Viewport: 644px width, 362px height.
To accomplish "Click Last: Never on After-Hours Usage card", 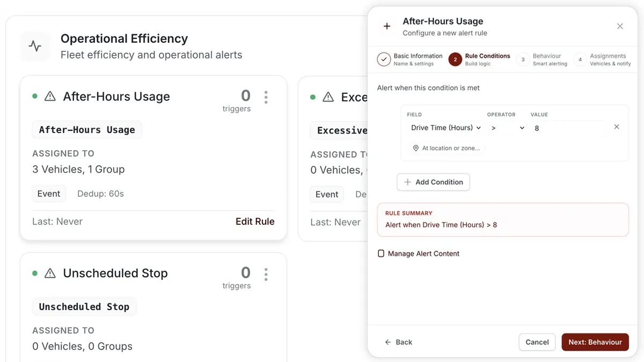I will point(57,221).
